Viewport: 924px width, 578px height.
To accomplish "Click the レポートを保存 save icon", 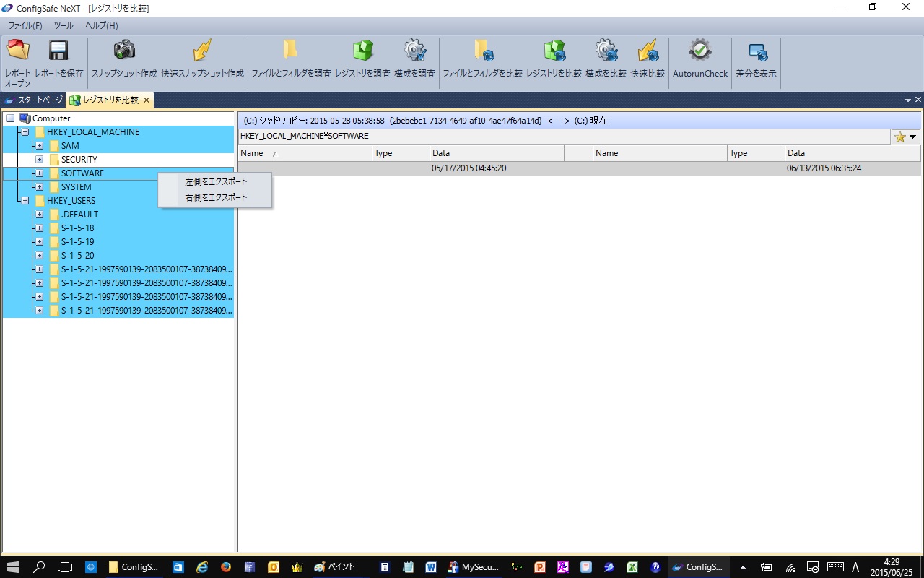I will tap(58, 51).
